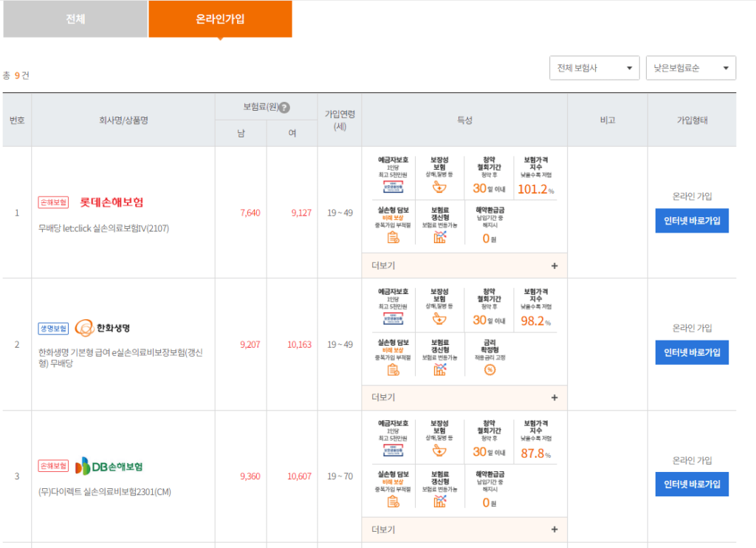The image size is (756, 548).
Task: Click the male premium 9,360
Action: pyautogui.click(x=250, y=476)
